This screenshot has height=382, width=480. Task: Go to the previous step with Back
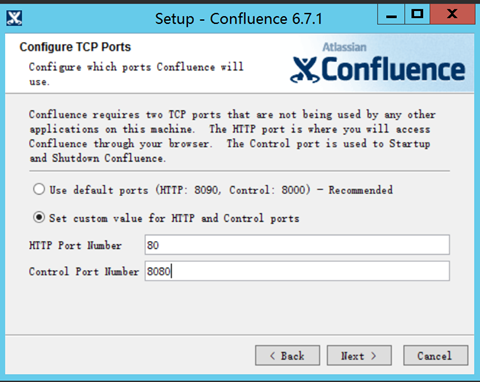(287, 355)
